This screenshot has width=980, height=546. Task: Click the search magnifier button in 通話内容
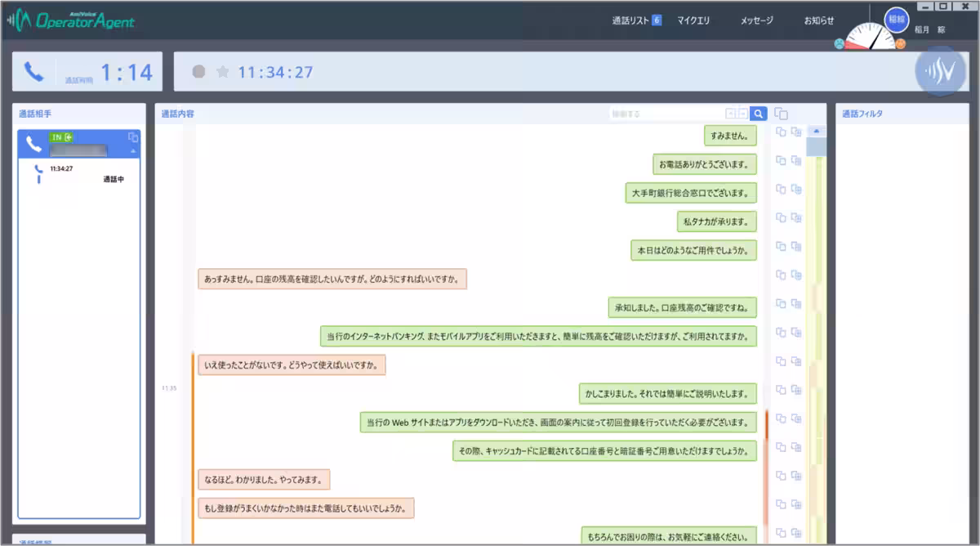759,114
